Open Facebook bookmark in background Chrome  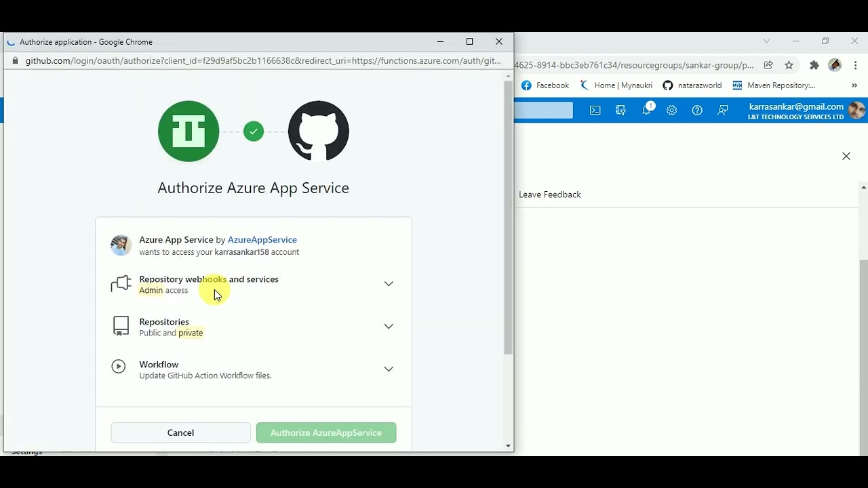[x=545, y=85]
